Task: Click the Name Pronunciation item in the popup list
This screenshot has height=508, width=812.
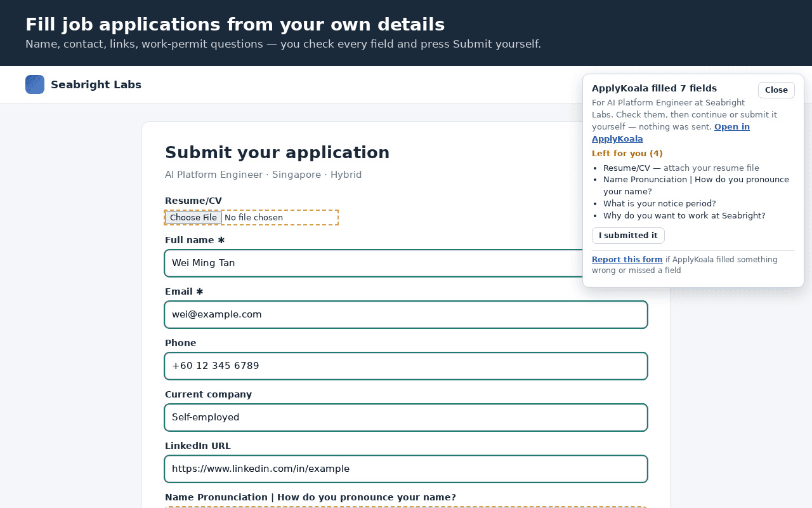Action: 696,185
